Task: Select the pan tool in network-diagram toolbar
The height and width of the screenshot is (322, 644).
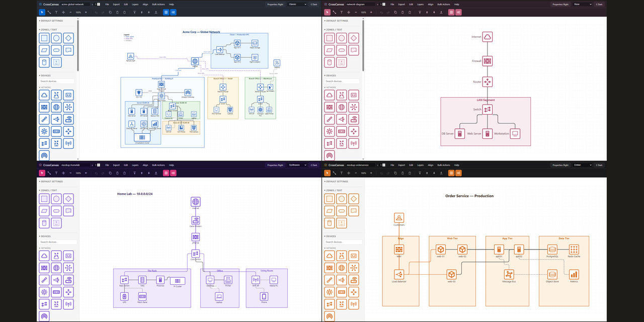Action: tap(348, 12)
